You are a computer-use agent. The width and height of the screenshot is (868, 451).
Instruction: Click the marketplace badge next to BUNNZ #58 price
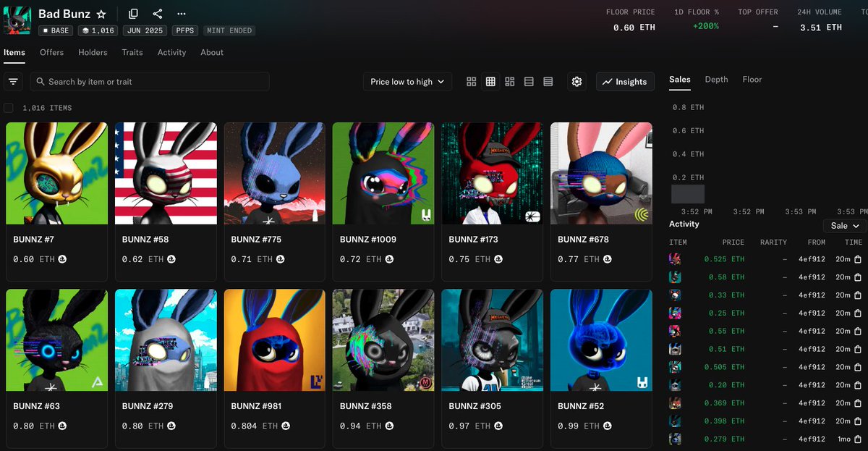click(x=171, y=259)
